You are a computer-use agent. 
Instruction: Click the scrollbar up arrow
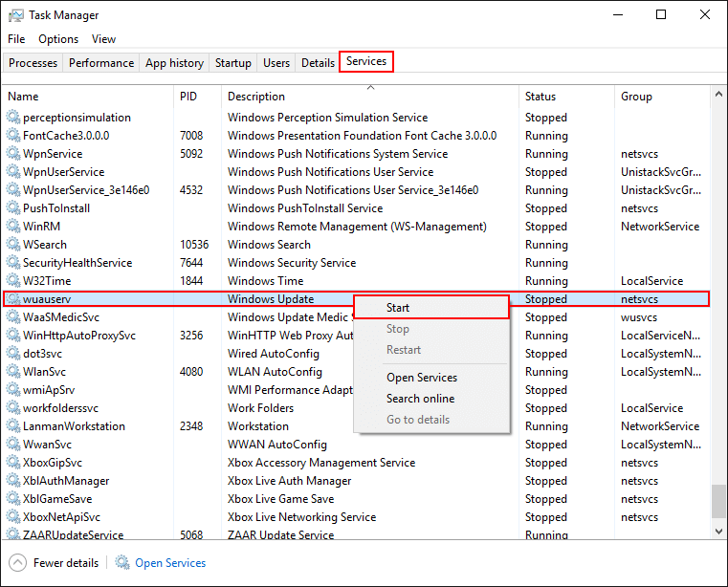[718, 95]
